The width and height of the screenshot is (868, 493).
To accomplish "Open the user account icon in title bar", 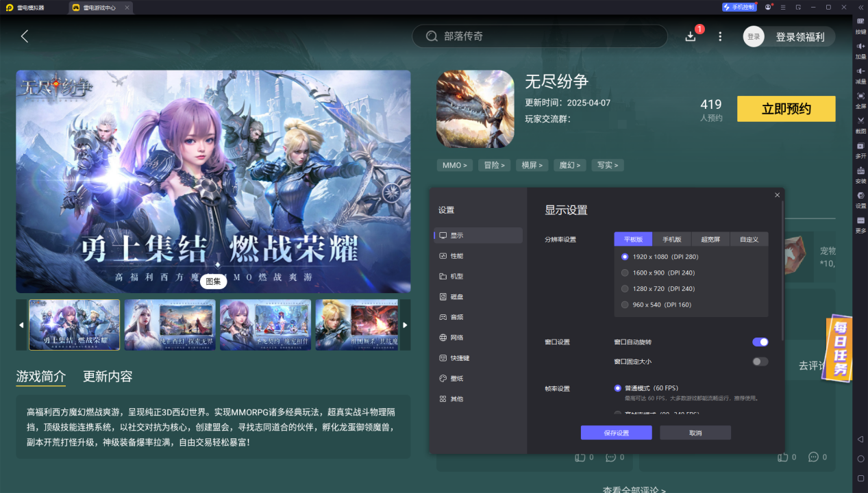I will point(769,7).
